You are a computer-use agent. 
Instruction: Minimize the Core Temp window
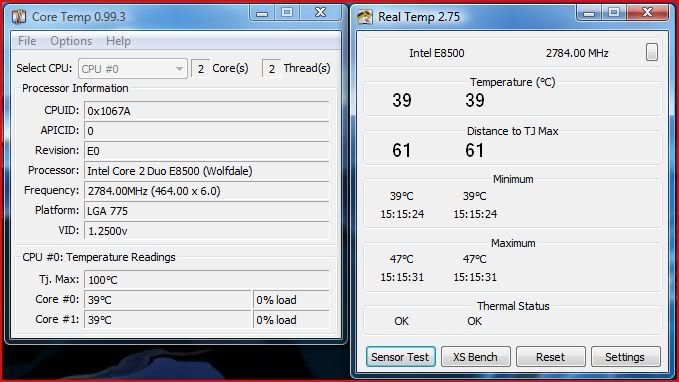click(x=262, y=13)
